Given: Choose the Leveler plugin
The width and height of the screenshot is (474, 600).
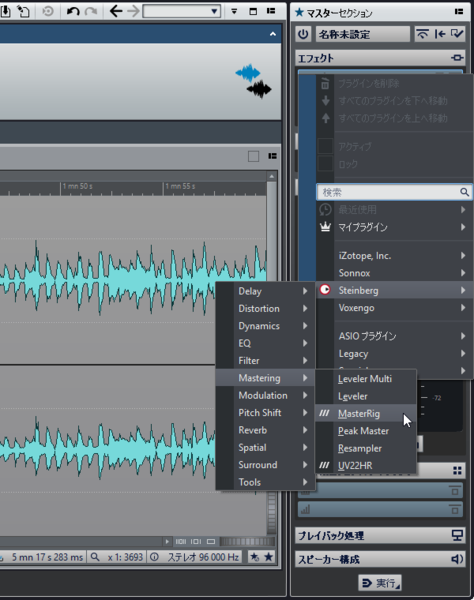Looking at the screenshot, I should 365,396.
